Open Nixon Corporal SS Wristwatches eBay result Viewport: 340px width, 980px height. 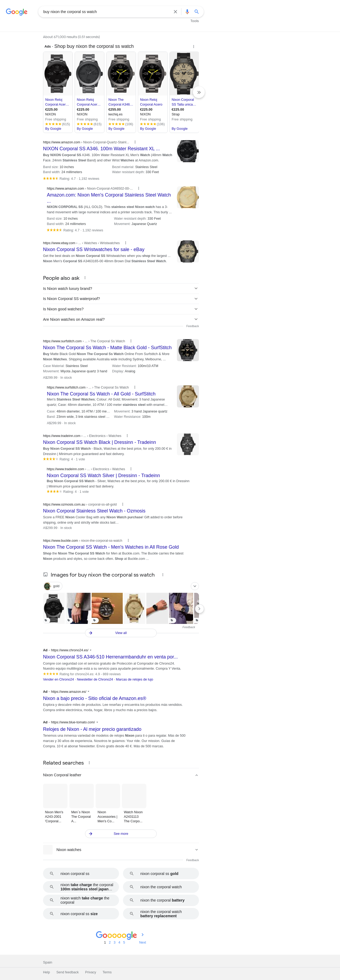[93, 249]
